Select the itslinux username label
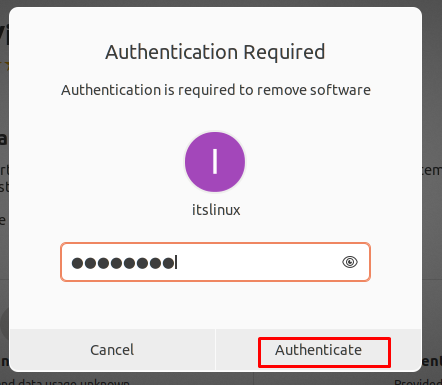Screen dimensions: 442x385 [x=216, y=210]
